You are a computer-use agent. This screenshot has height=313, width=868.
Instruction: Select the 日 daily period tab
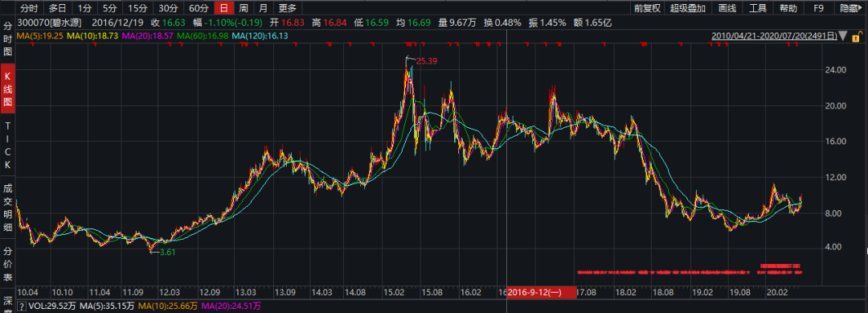[x=223, y=8]
